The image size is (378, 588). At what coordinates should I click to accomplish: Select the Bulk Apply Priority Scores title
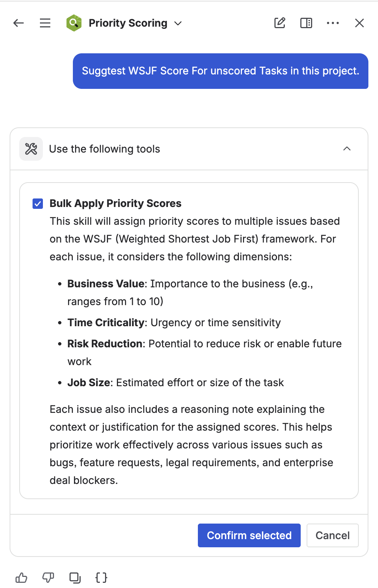[x=115, y=203]
